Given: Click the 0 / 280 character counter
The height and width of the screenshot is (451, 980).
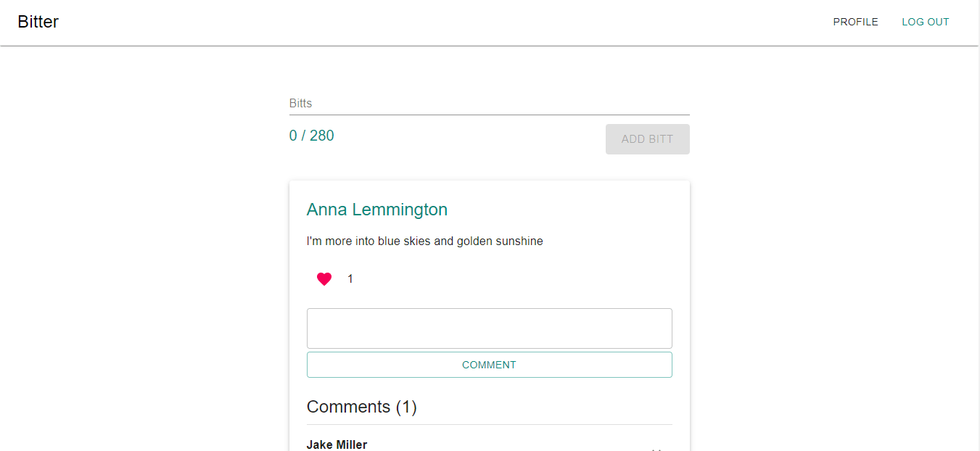Looking at the screenshot, I should pos(312,136).
